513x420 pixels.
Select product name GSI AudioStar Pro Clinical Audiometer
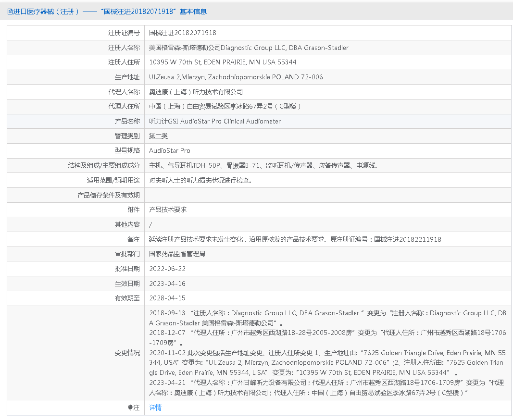[214, 122]
